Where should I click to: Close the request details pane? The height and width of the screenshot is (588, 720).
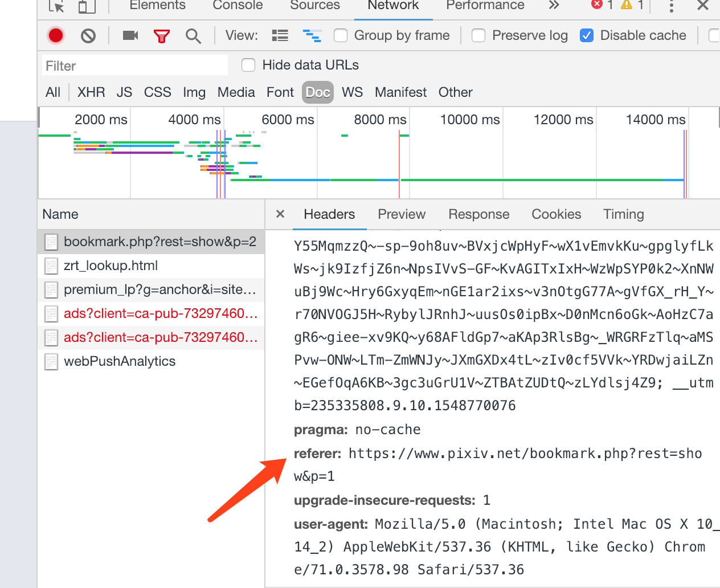[280, 214]
